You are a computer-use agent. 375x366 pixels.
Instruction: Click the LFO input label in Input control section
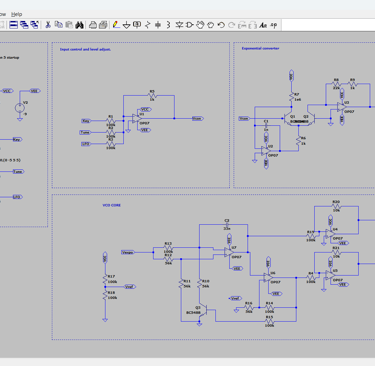coord(86,144)
